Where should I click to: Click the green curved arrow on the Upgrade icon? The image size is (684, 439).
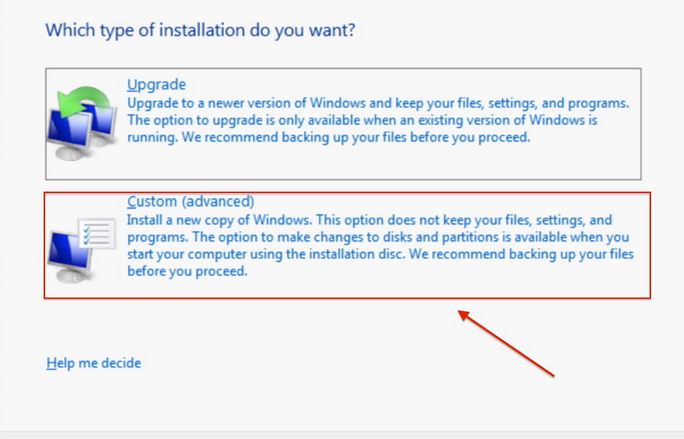[x=83, y=101]
